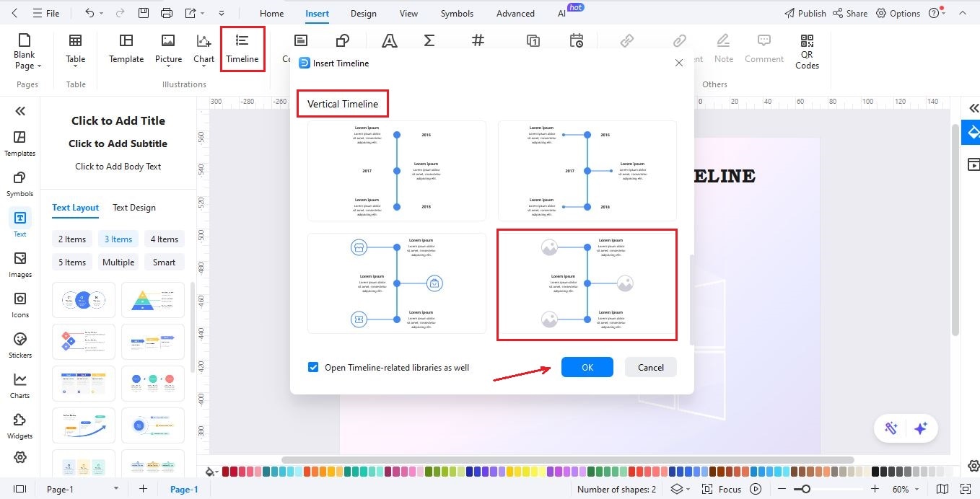The image size is (980, 499).
Task: Click the Redo arrow icon
Action: (x=121, y=13)
